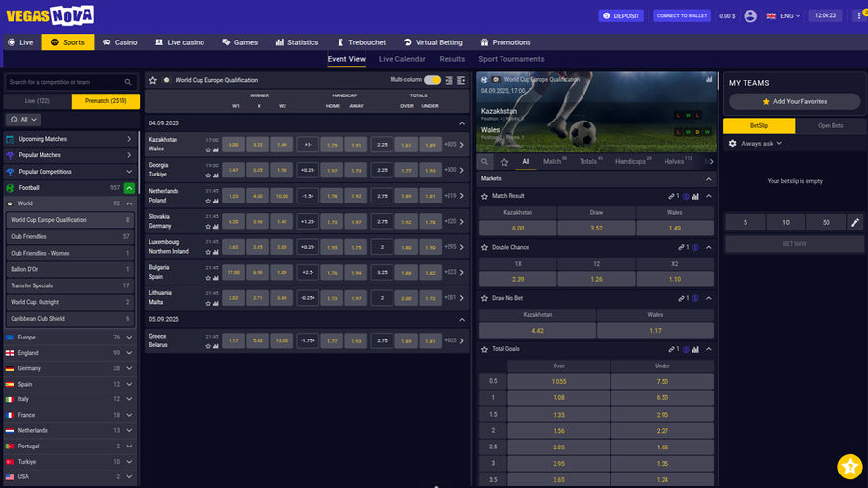Select Transfer Specials competition

coord(70,286)
